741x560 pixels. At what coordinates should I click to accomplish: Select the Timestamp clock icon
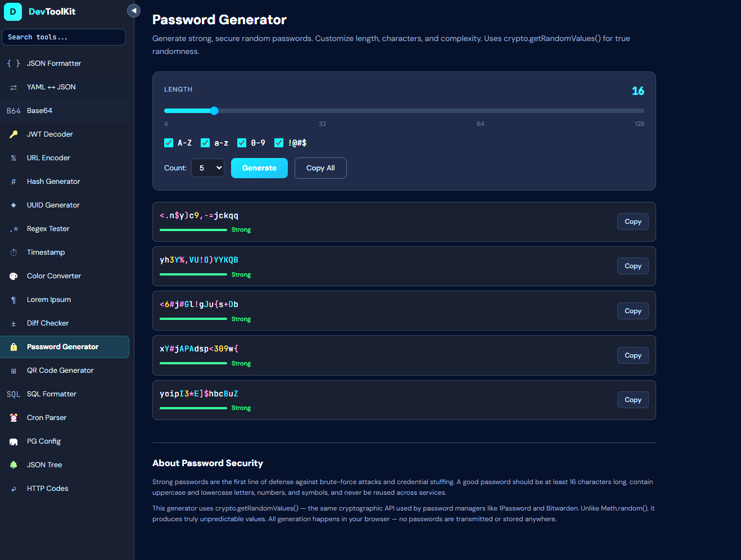tap(13, 252)
